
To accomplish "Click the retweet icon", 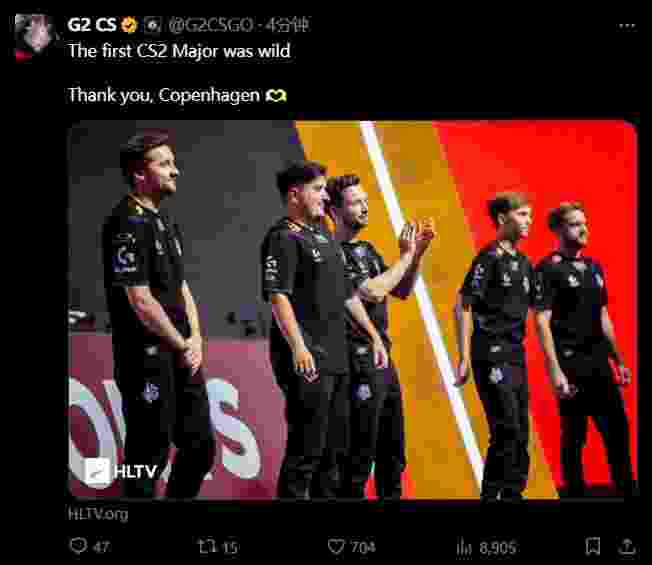I will 206,546.
